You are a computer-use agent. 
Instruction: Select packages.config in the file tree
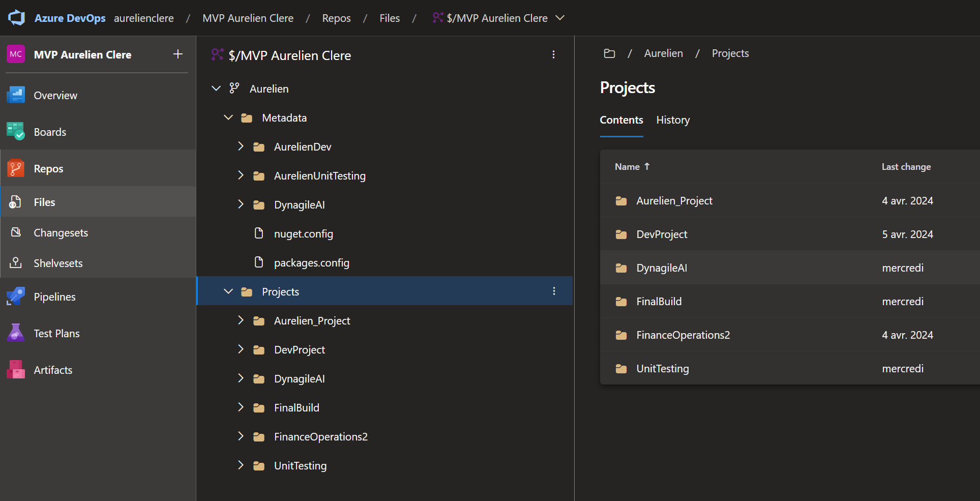pos(312,263)
